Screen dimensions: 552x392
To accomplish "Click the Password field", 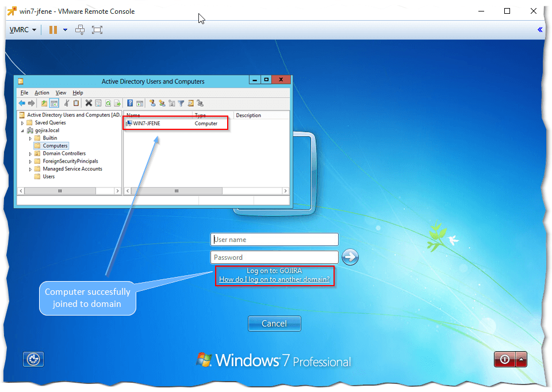I will pos(274,258).
